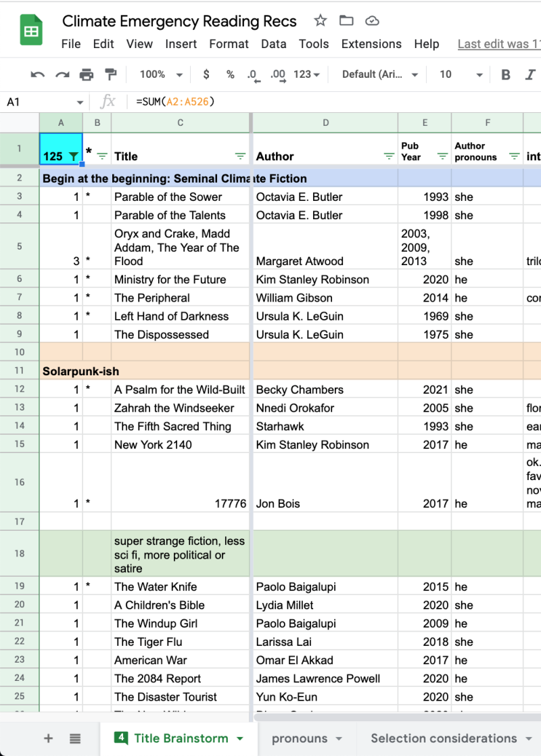Star this document

coord(321,21)
